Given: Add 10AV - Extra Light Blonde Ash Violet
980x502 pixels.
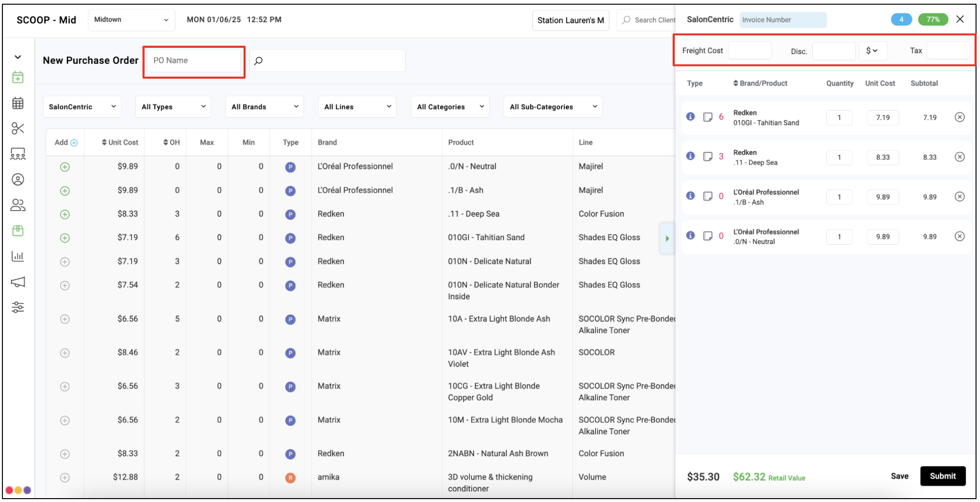Looking at the screenshot, I should 65,353.
